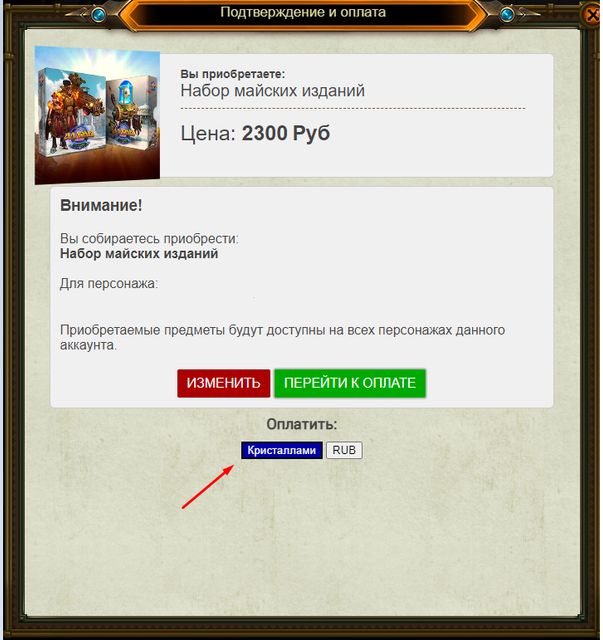Click the right blue gem ornament
This screenshot has height=640, width=603.
point(507,15)
